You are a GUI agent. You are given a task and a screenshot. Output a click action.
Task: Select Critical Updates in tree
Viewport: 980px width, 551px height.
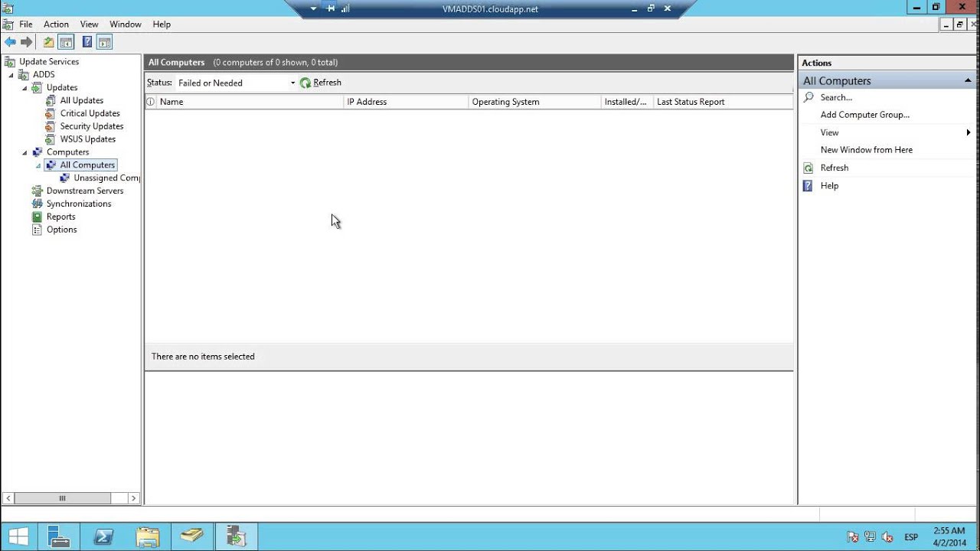point(90,113)
